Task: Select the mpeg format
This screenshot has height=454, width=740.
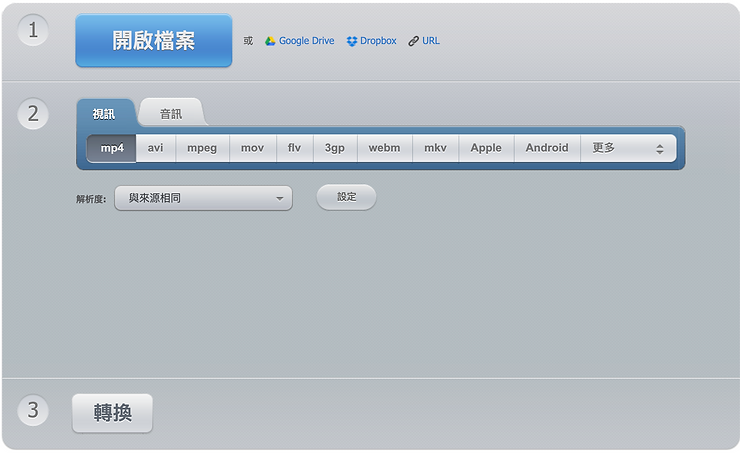Action: (x=202, y=148)
